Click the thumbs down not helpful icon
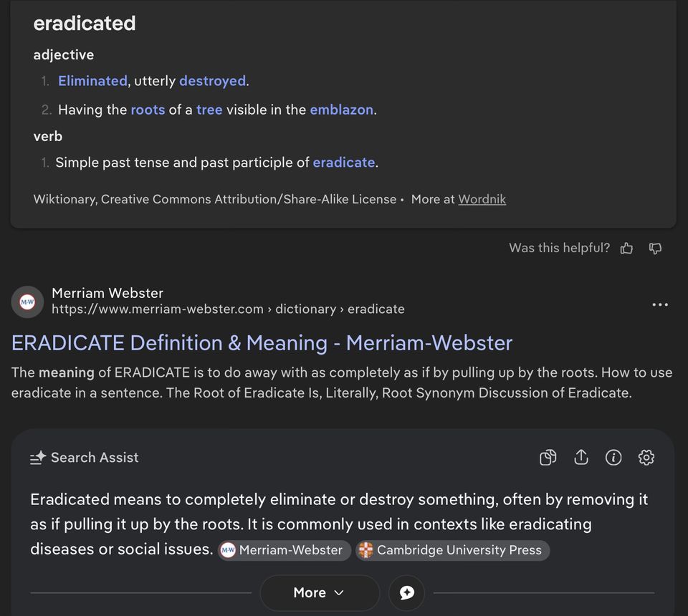688x616 pixels. [655, 249]
